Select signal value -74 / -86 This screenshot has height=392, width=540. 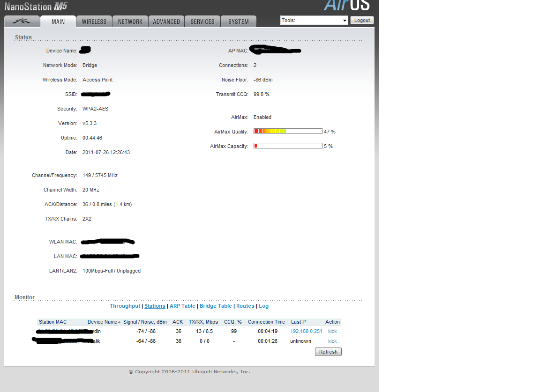point(146,331)
